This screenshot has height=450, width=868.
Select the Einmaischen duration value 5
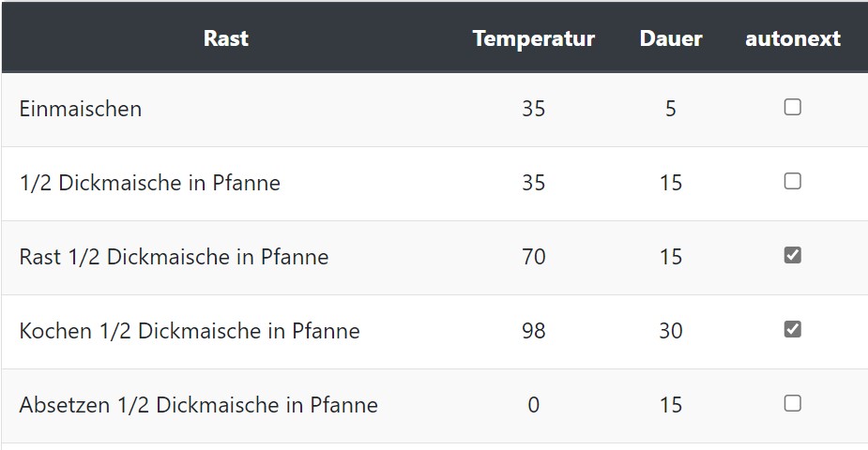[x=671, y=109]
